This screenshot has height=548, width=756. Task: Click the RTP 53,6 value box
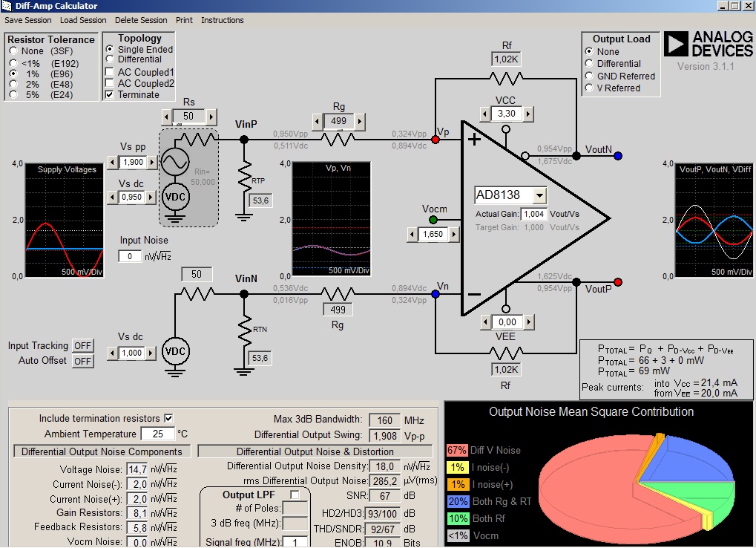[261, 200]
